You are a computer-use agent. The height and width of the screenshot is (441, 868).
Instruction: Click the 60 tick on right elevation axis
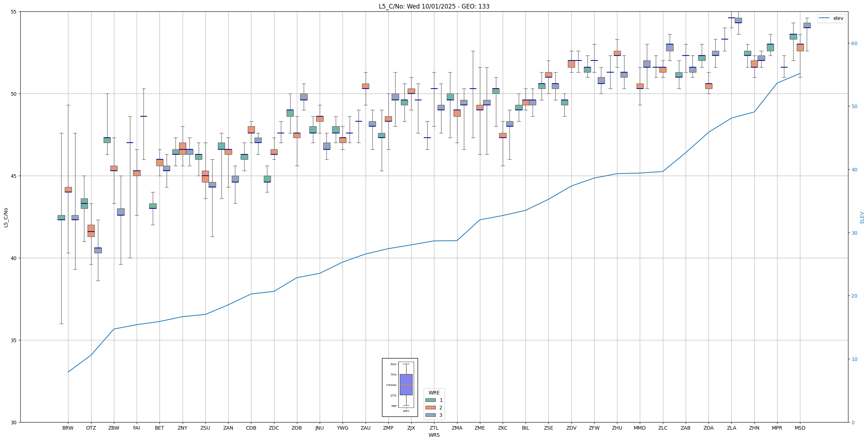coord(854,43)
